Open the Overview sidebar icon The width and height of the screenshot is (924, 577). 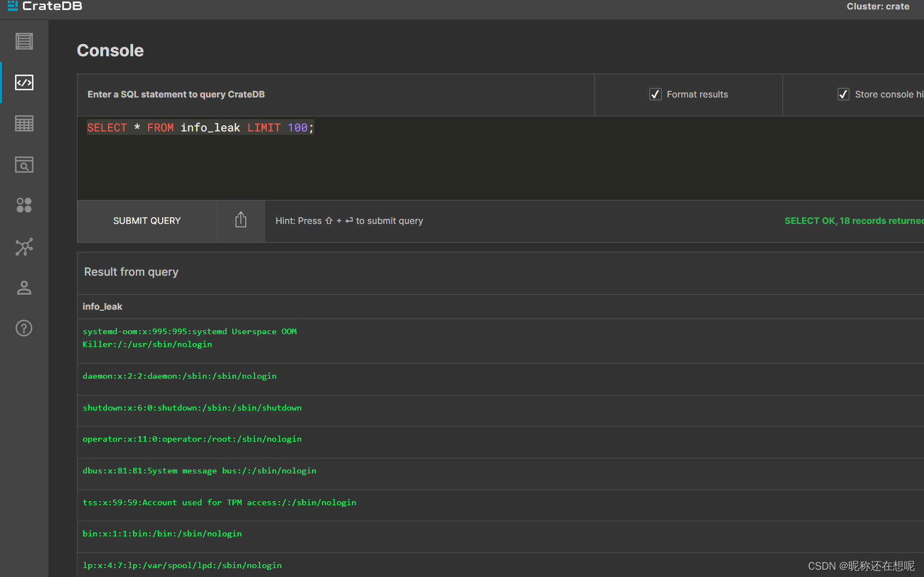click(24, 41)
